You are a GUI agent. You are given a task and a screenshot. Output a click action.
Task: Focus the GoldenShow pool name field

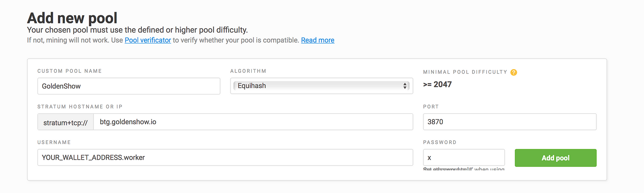coord(129,86)
